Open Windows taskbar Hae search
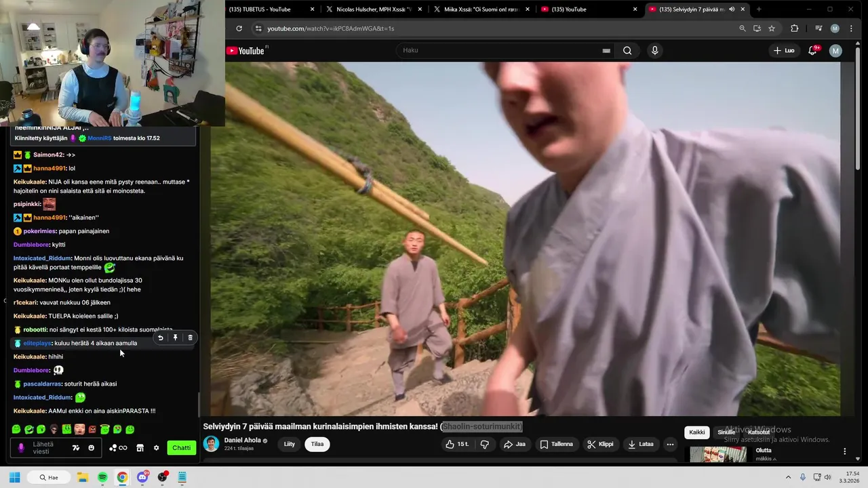 tap(50, 477)
